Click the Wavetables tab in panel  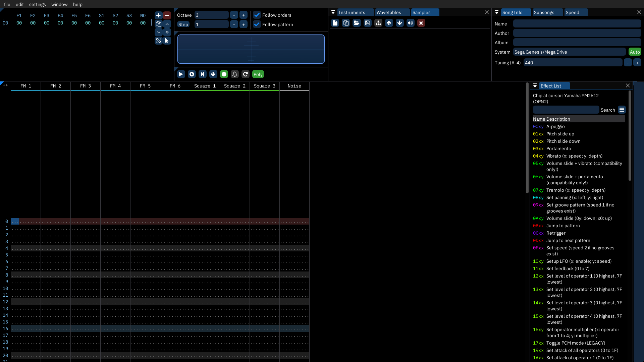point(388,12)
